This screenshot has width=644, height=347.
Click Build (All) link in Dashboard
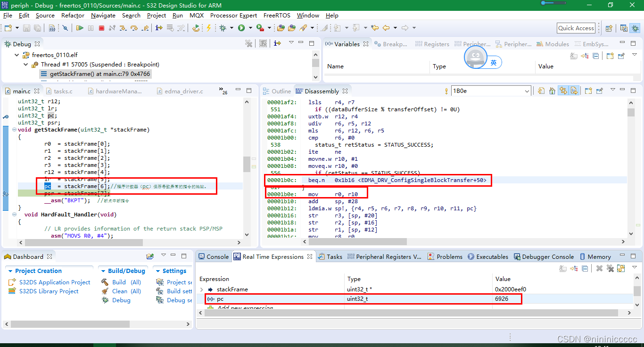(126, 282)
